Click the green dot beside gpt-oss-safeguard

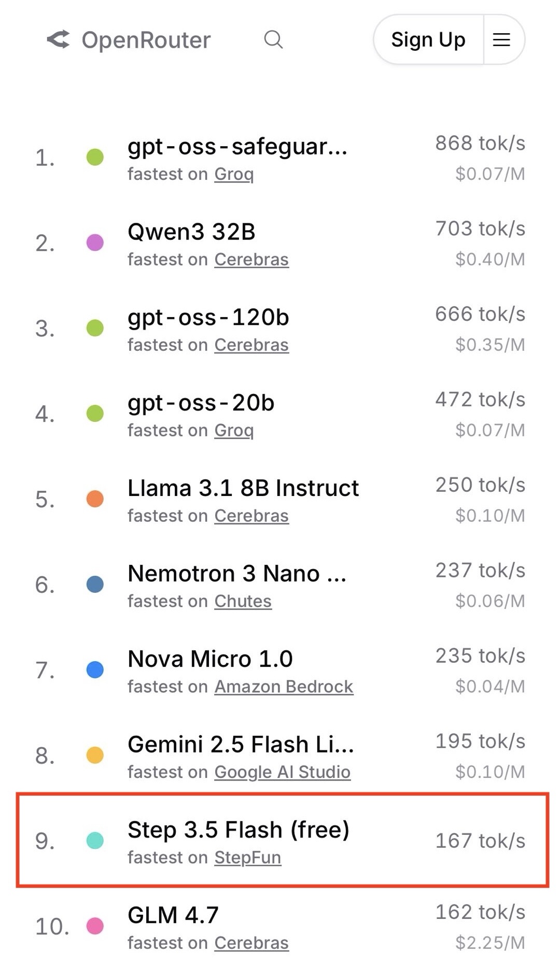[95, 157]
